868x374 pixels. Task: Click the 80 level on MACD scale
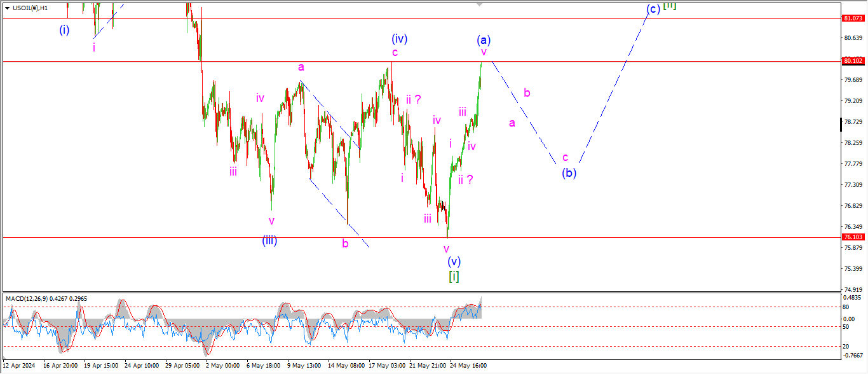pos(846,307)
